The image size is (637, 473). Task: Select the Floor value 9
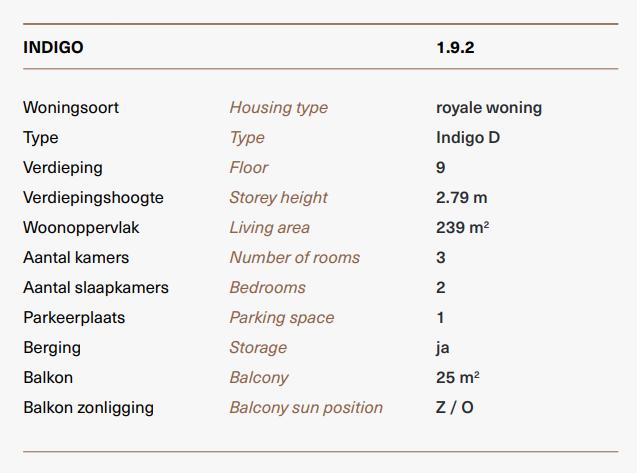tap(441, 168)
